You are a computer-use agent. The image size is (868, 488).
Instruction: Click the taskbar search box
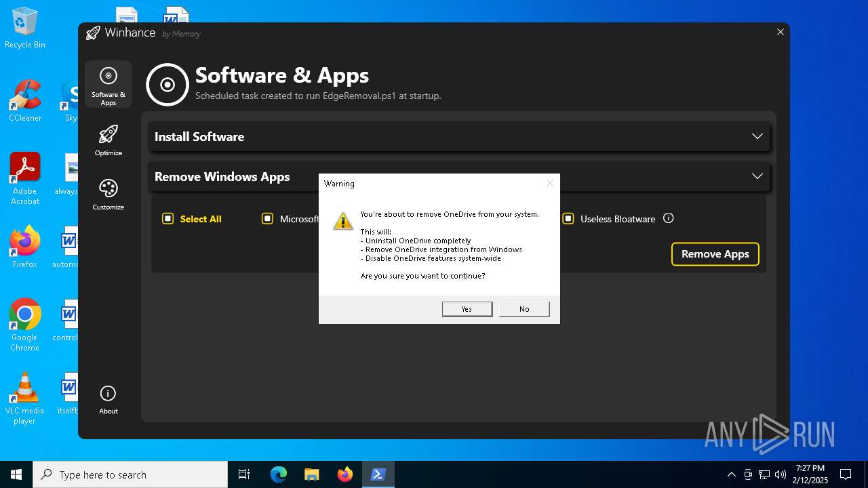click(x=130, y=474)
